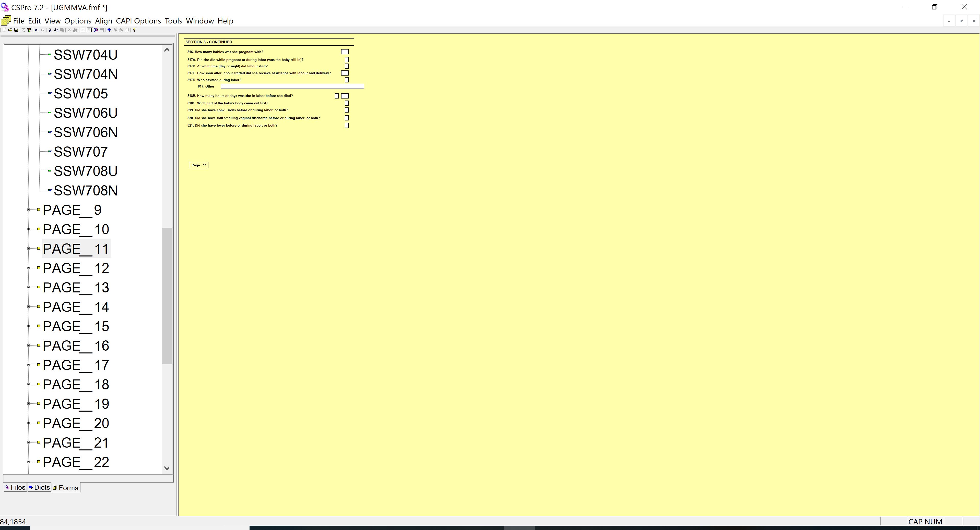Open the Window menu
This screenshot has width=980, height=530.
[x=200, y=21]
